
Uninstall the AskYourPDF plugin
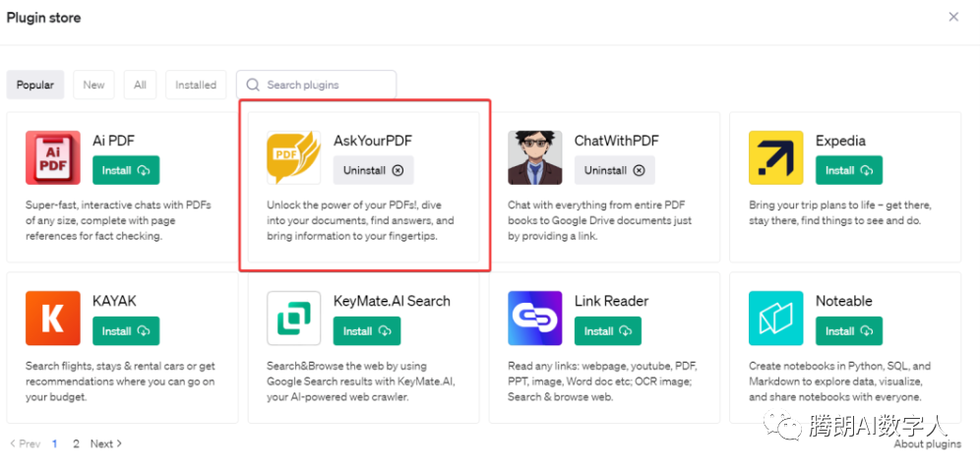[x=373, y=170]
